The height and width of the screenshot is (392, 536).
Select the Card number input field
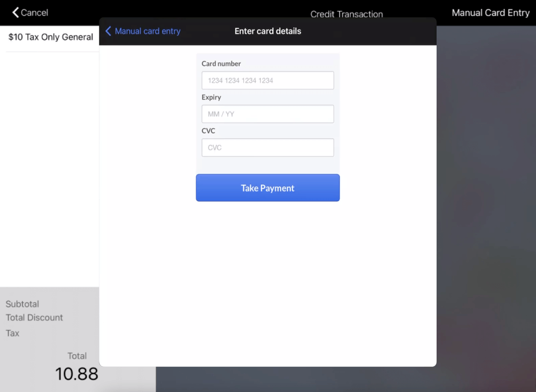pos(267,80)
